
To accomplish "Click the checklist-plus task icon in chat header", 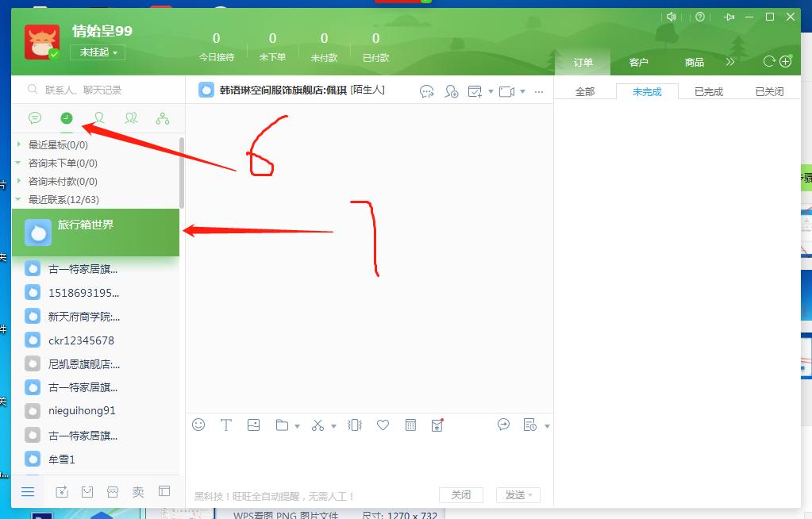I will 475,92.
